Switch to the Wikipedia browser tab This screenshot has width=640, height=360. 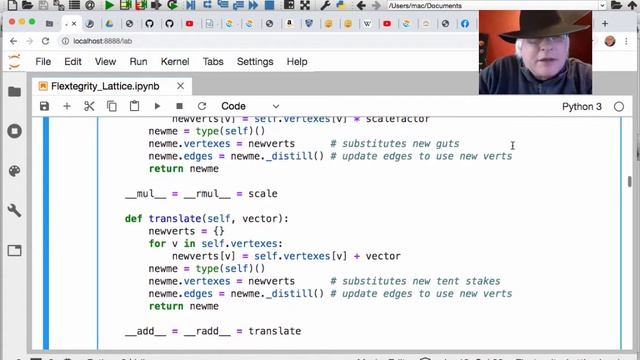coord(367,24)
